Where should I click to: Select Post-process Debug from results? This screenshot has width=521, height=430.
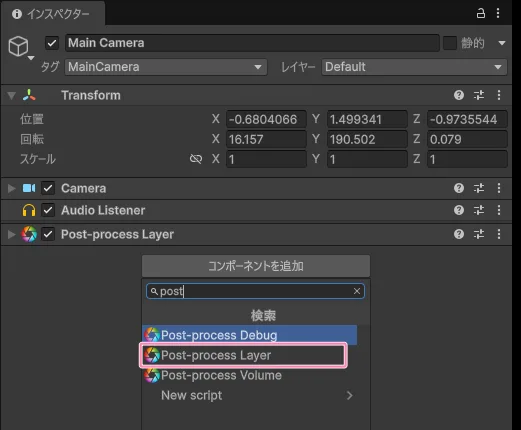(250, 335)
